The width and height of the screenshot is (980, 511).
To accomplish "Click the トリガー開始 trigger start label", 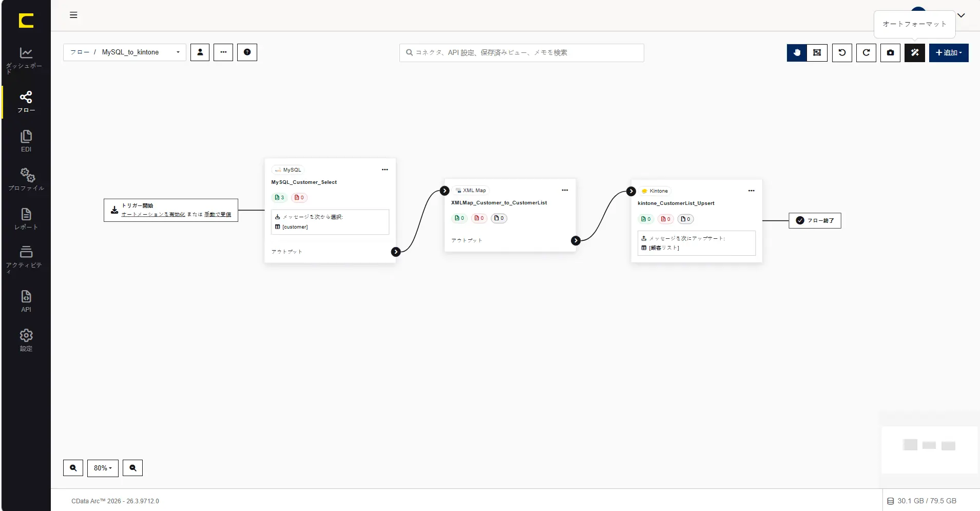I will pos(137,205).
